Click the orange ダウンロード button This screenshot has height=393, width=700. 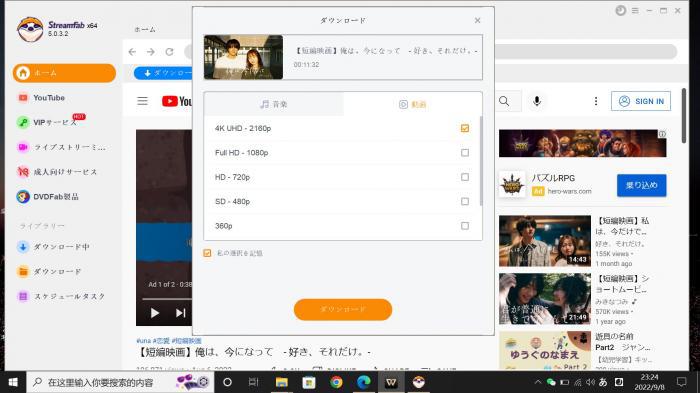click(x=343, y=309)
